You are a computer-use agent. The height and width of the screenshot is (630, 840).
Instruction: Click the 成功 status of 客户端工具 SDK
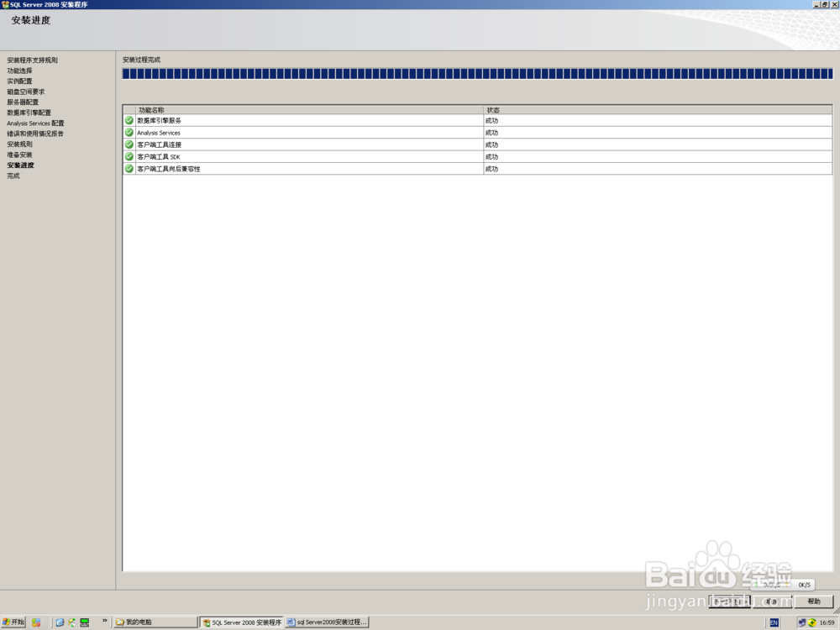click(x=491, y=156)
